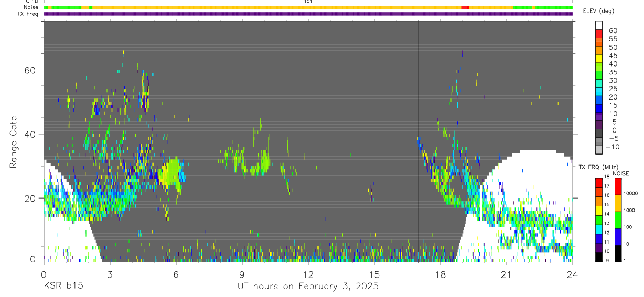
Task: Click the 18 UT hour axis label
Action: tap(441, 275)
